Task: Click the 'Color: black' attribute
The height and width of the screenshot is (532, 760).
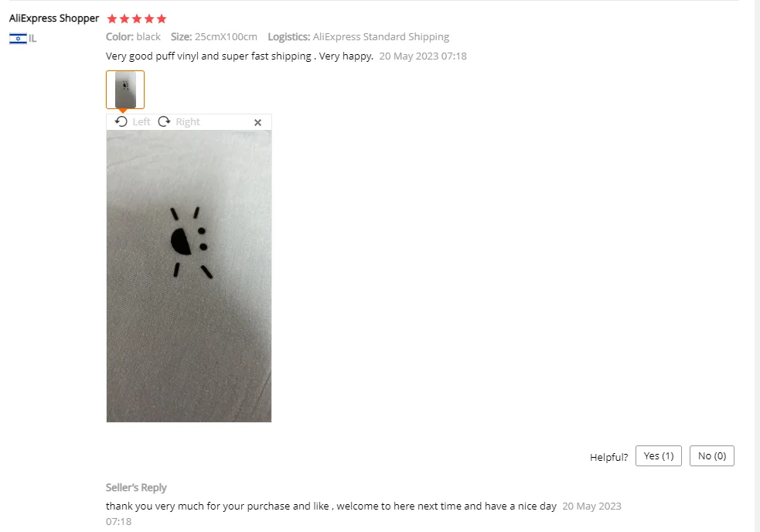Action: [x=133, y=37]
